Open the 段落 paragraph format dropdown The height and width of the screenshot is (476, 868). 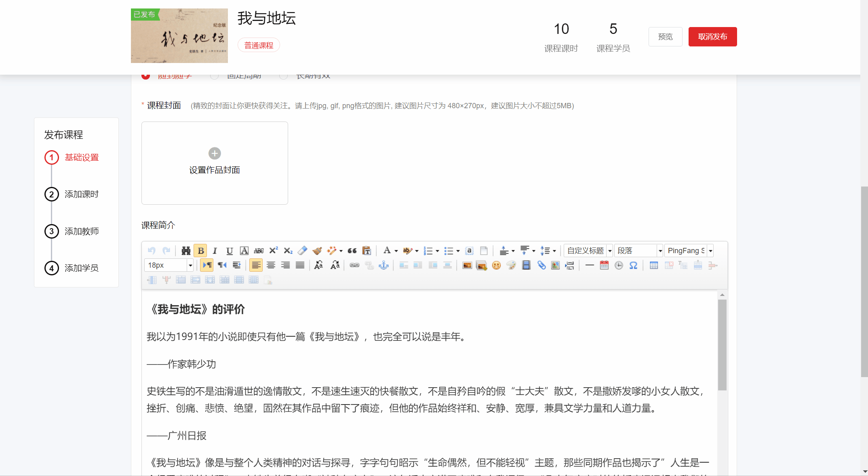pos(660,251)
